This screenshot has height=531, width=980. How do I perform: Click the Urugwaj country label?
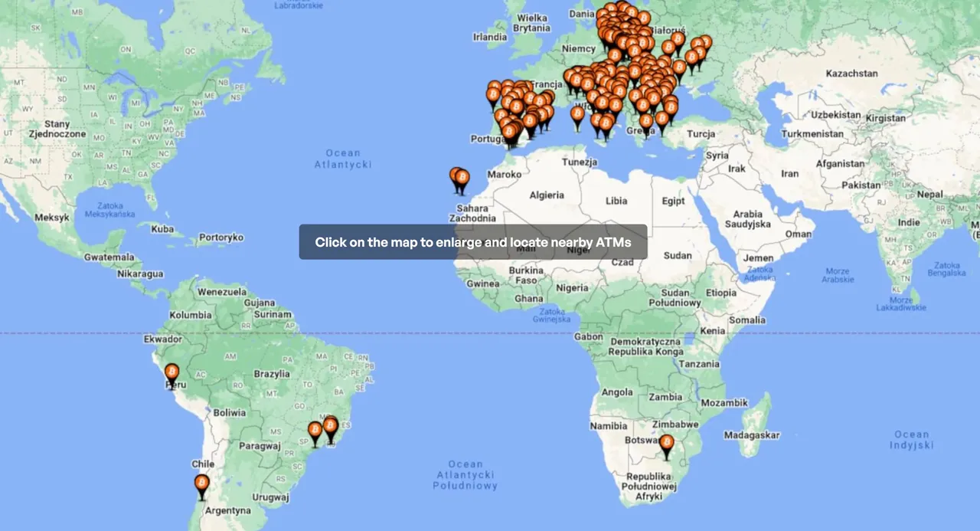271,497
